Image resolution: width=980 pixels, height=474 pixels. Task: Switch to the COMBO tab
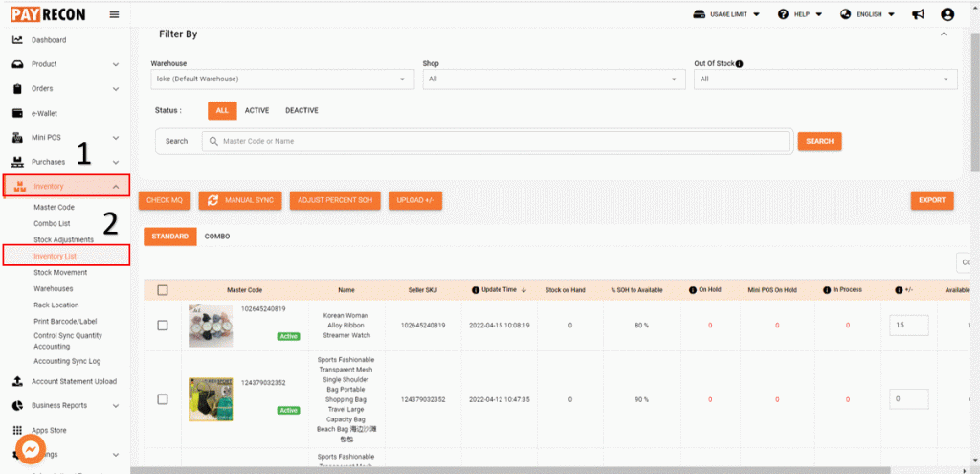point(217,237)
